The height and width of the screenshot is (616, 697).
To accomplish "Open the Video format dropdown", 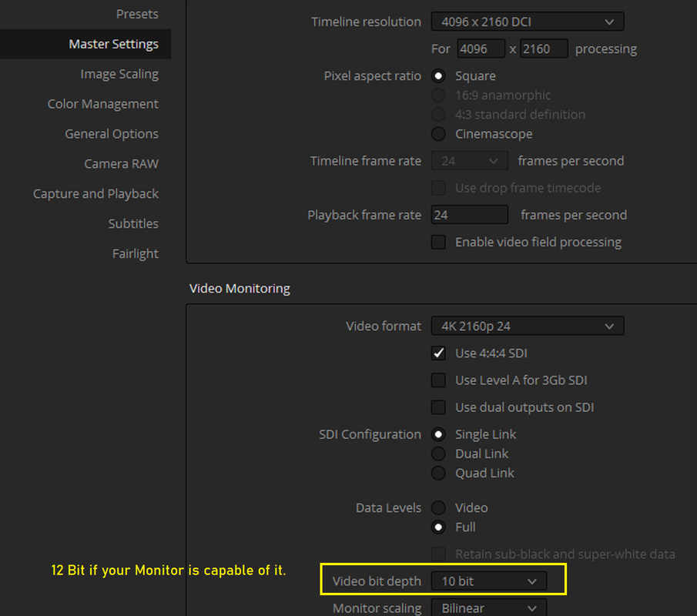I will pos(528,326).
